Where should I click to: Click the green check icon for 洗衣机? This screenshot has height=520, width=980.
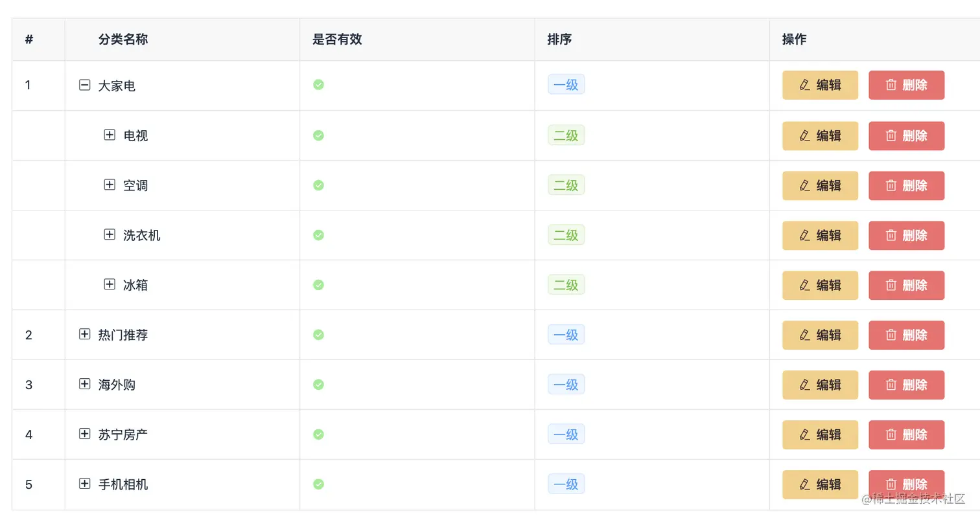(x=318, y=235)
